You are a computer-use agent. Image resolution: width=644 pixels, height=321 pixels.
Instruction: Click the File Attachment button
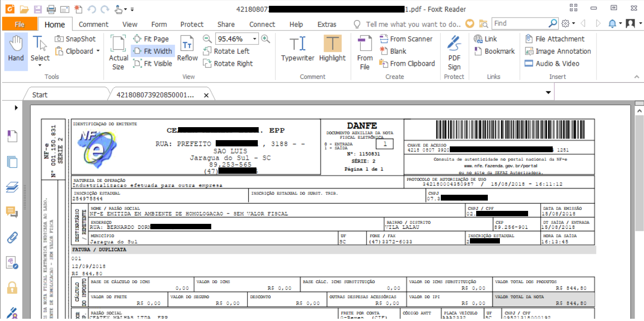click(x=555, y=39)
